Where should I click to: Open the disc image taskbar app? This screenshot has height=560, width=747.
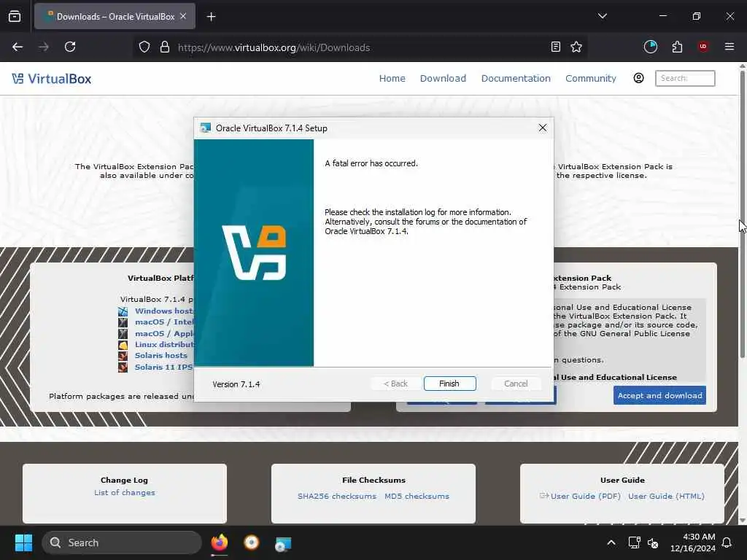(x=251, y=542)
